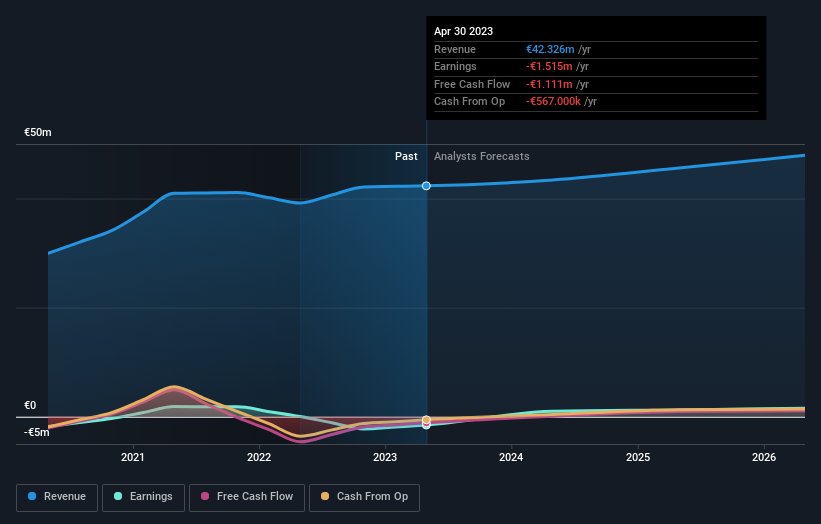Image resolution: width=821 pixels, height=524 pixels.
Task: Click the -€1.111m free cash flow value
Action: click(x=549, y=84)
